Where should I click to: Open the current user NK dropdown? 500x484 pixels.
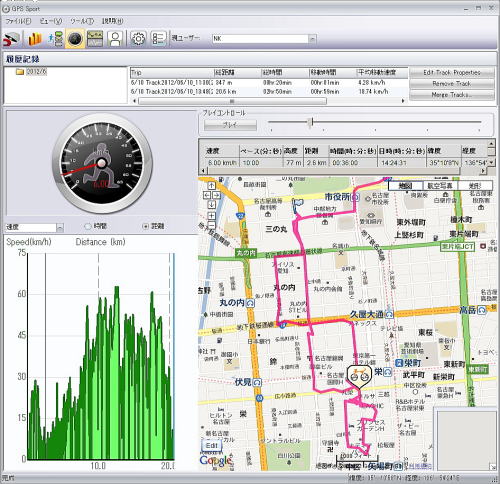pos(312,39)
